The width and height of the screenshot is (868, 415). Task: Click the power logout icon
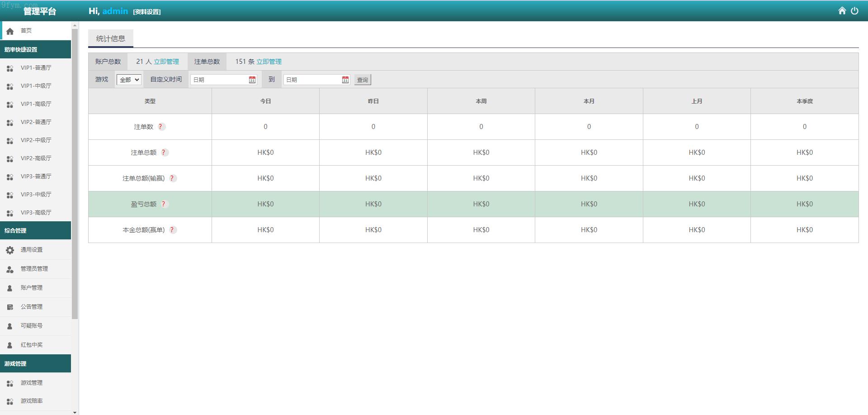tap(854, 11)
